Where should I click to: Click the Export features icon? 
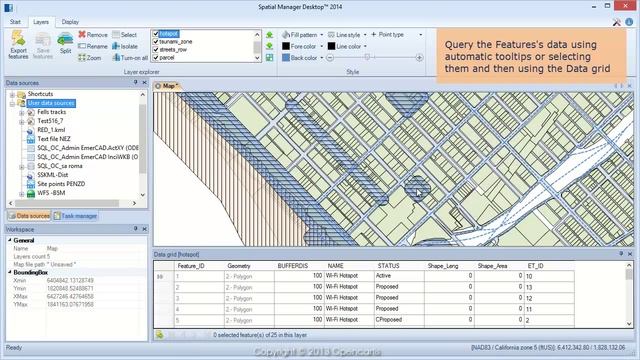18,39
